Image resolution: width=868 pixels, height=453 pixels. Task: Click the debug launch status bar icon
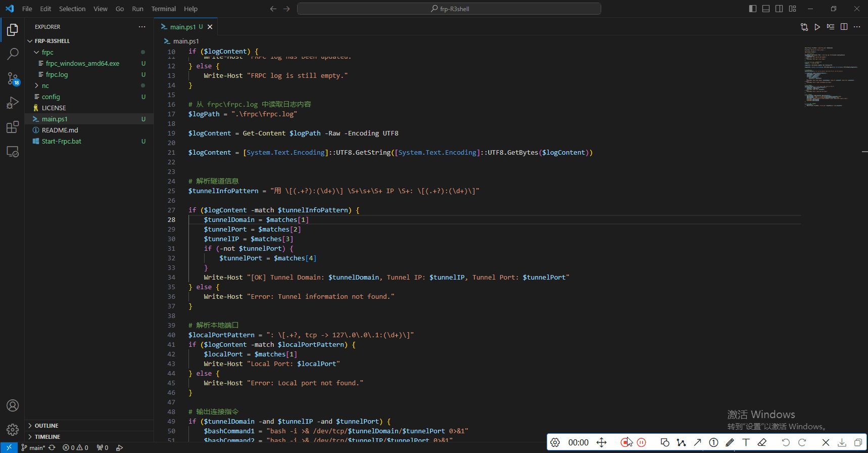(x=119, y=447)
